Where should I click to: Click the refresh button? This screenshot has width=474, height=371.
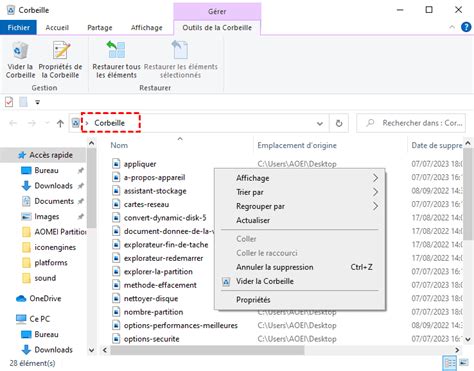point(339,124)
